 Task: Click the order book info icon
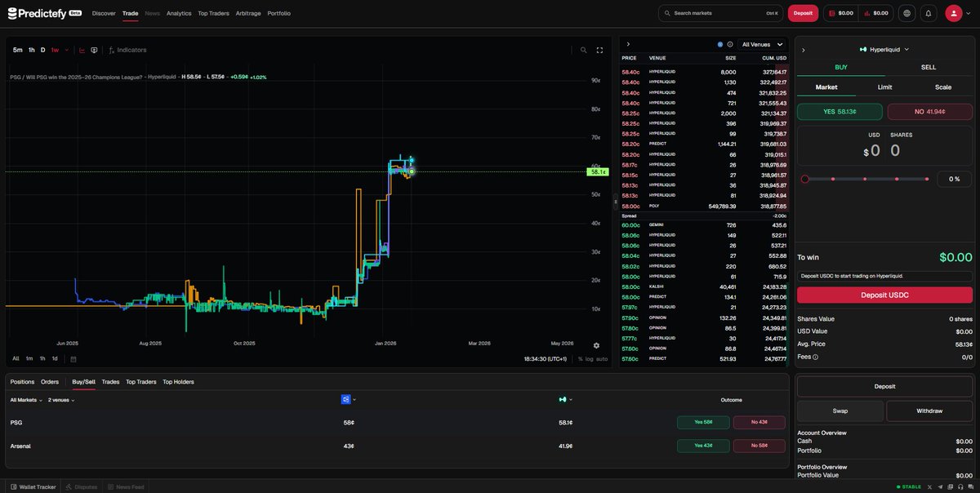tap(730, 44)
